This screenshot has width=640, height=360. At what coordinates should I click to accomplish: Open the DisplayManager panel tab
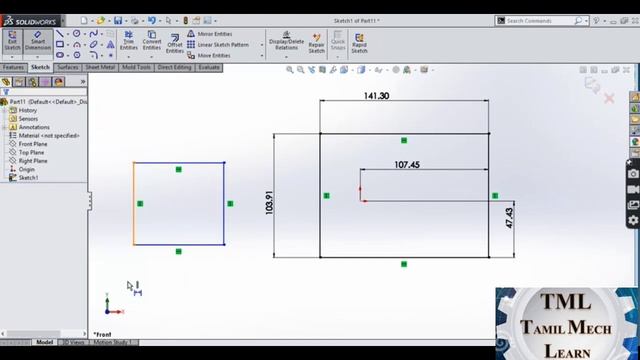coord(58,82)
